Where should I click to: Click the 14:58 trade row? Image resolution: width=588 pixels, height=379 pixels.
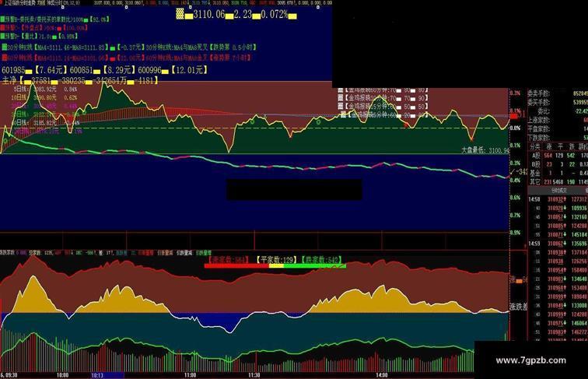pos(558,199)
